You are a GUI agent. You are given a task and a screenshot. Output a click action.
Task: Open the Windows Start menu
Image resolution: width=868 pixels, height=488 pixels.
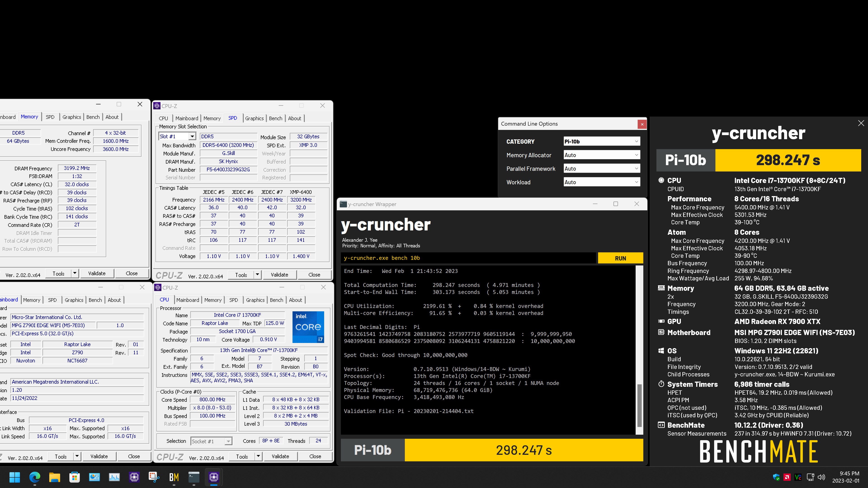(x=15, y=477)
